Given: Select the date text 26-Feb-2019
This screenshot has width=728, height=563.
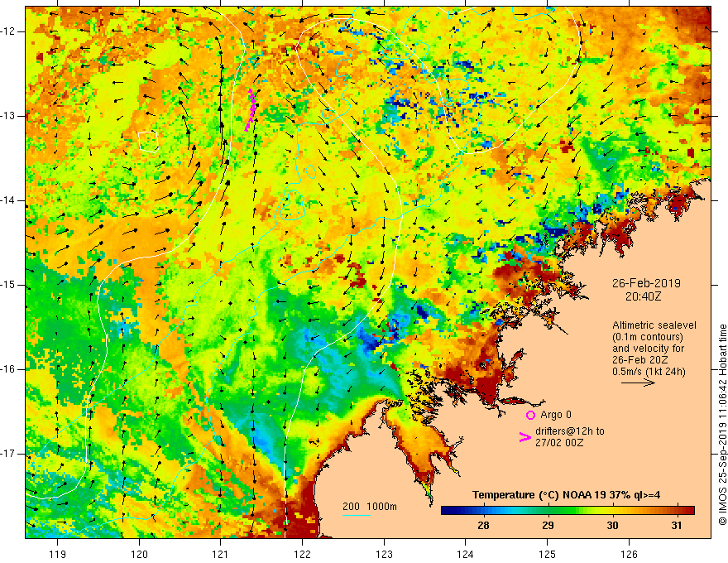Looking at the screenshot, I should click(x=646, y=283).
